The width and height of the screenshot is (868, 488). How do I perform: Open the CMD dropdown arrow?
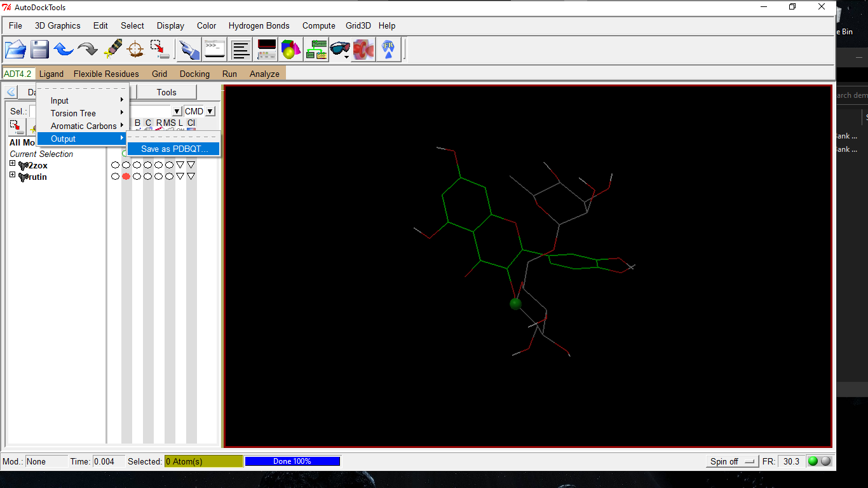(x=210, y=111)
